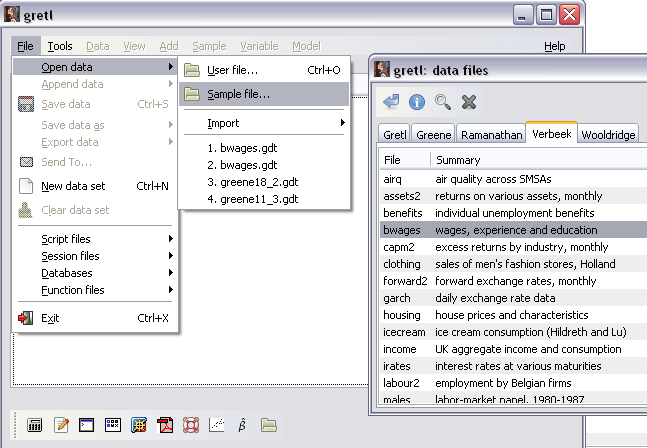The image size is (647, 448).
Task: Select the assets2 data file row
Action: point(513,196)
